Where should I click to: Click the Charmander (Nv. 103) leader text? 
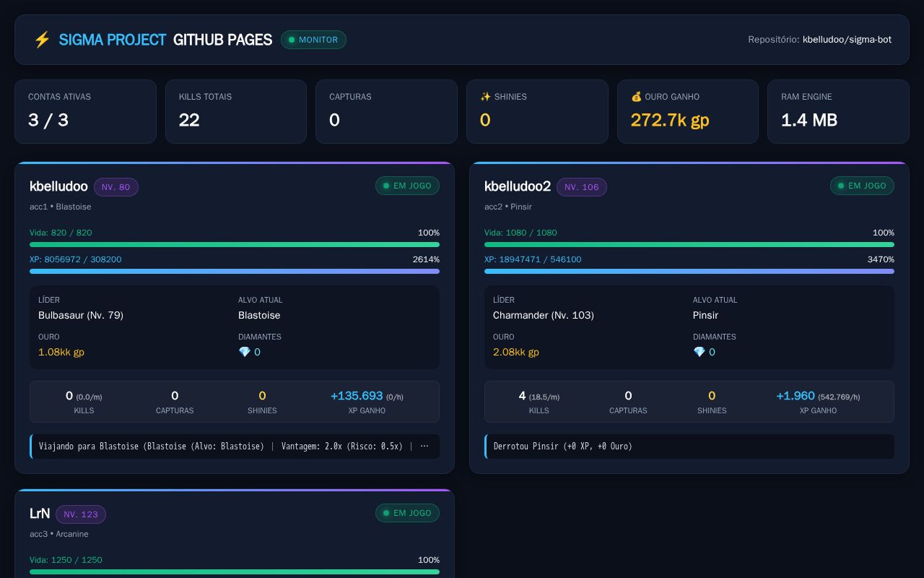pyautogui.click(x=544, y=315)
